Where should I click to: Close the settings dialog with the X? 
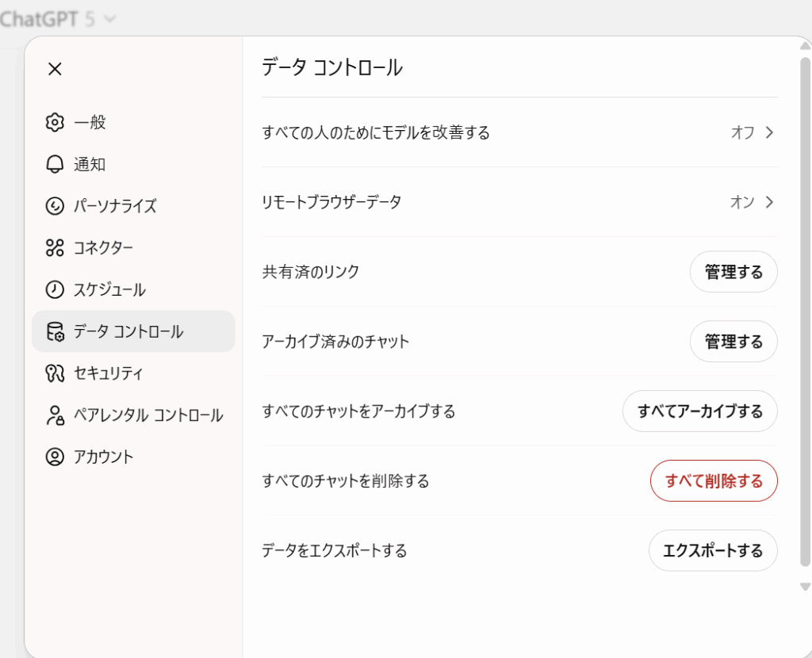coord(55,69)
